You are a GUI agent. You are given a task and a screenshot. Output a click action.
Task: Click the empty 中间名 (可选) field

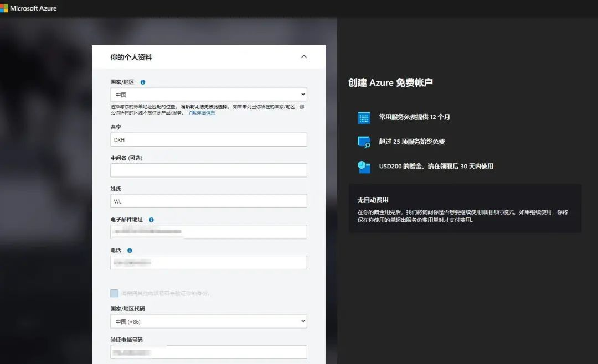209,170
